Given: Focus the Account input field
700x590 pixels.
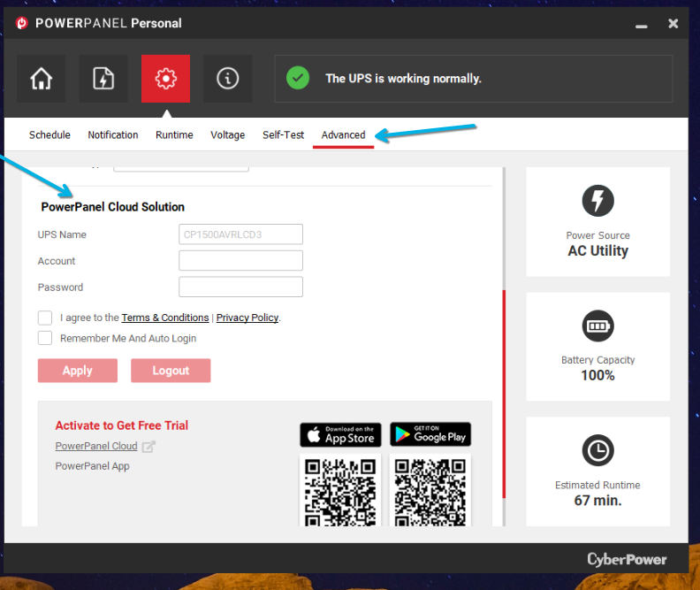Looking at the screenshot, I should [240, 260].
